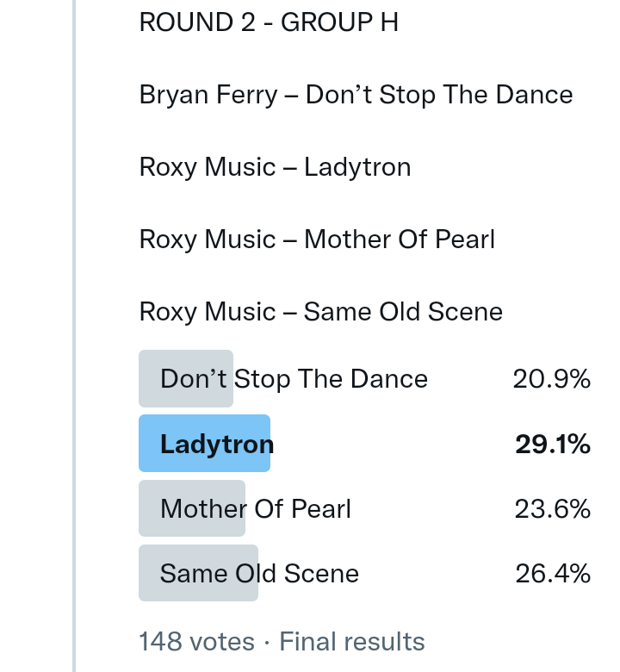Image resolution: width=620 pixels, height=672 pixels.
Task: Click the Same Old Scene poll result bar
Action: (x=198, y=573)
